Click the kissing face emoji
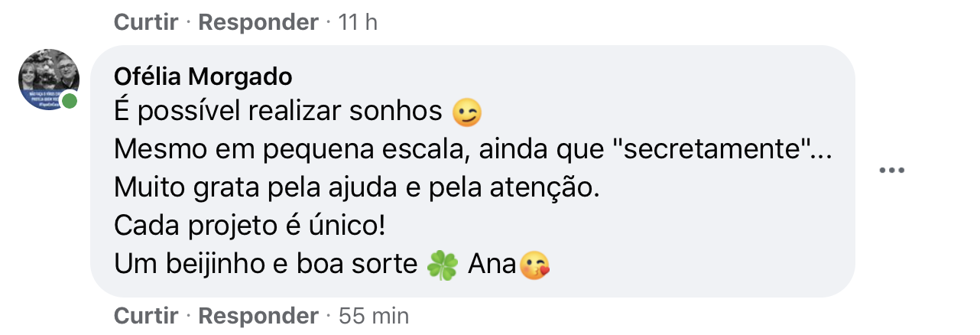Viewport: 980px width, 335px height. [x=534, y=266]
